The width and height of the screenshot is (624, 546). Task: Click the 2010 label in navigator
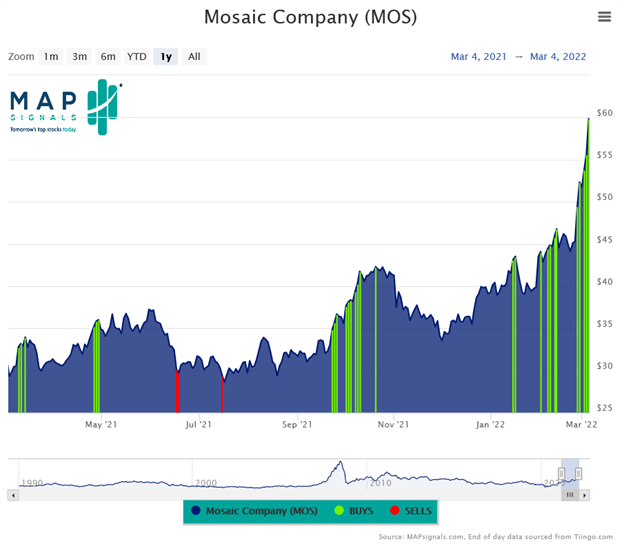point(380,483)
